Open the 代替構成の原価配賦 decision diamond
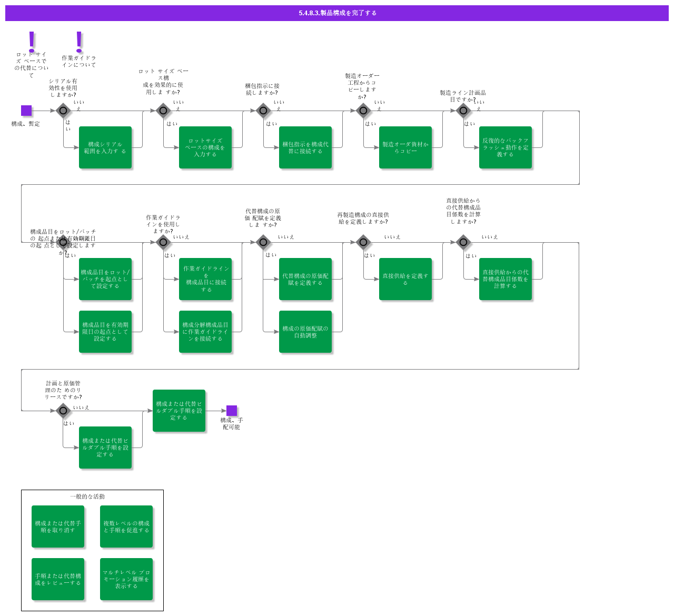This screenshot has width=674, height=616. pyautogui.click(x=263, y=242)
